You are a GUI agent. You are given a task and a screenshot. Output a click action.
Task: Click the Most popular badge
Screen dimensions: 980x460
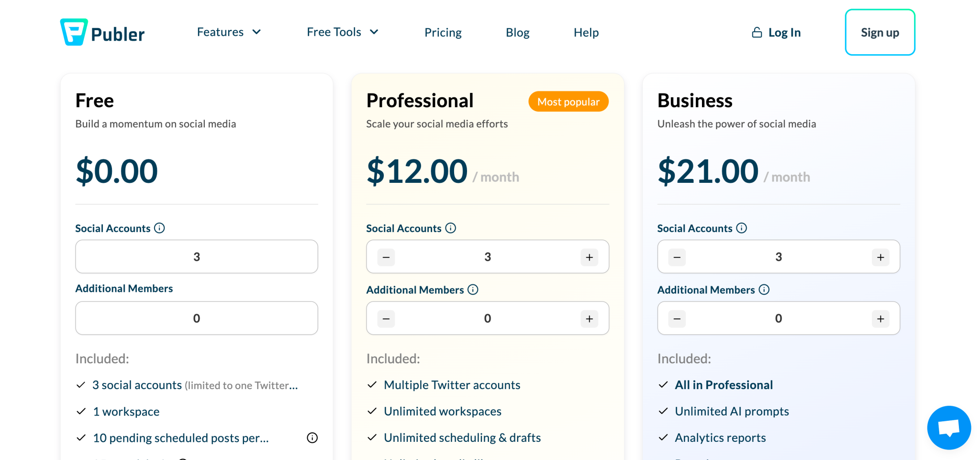pyautogui.click(x=568, y=101)
